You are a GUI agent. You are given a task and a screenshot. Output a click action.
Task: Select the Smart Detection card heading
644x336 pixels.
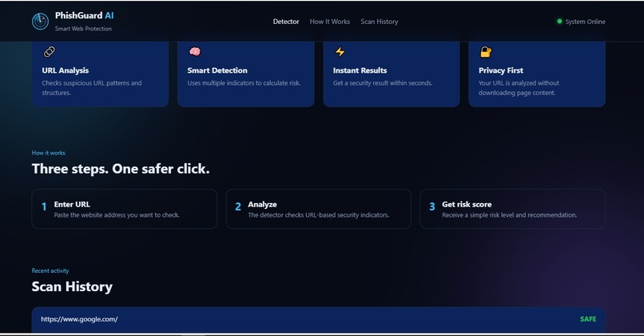(217, 70)
